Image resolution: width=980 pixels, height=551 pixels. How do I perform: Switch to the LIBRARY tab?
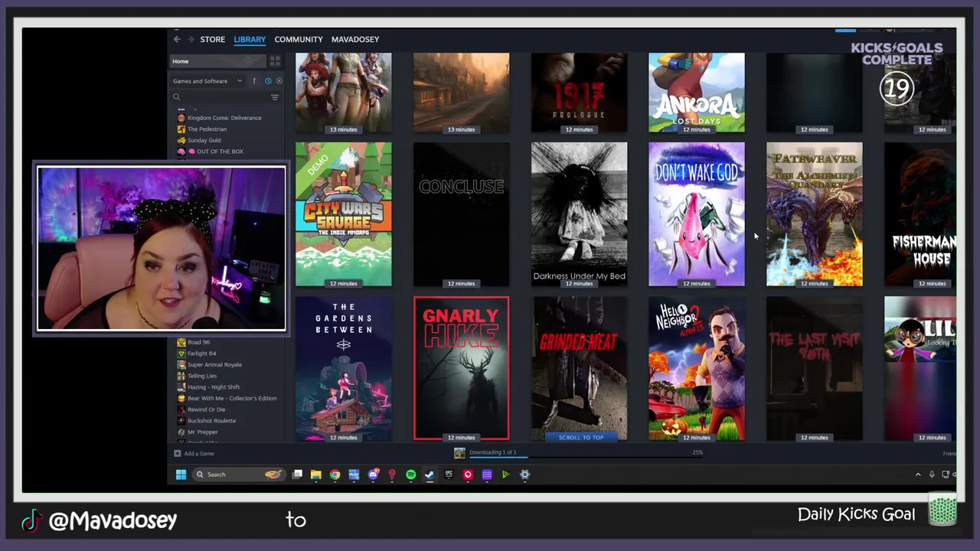tap(250, 39)
